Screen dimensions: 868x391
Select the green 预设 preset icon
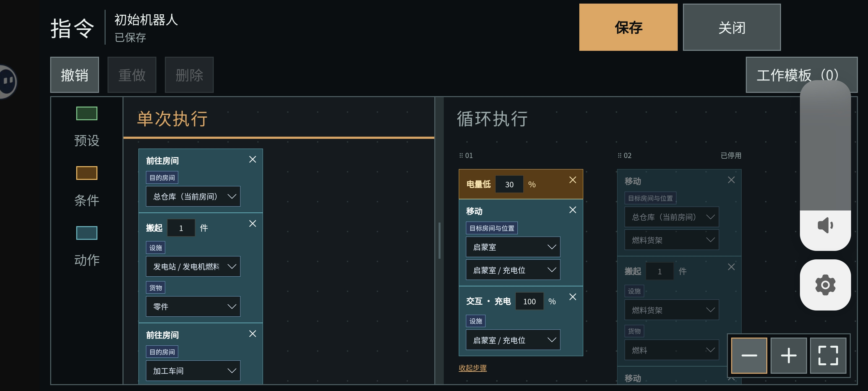pos(87,113)
